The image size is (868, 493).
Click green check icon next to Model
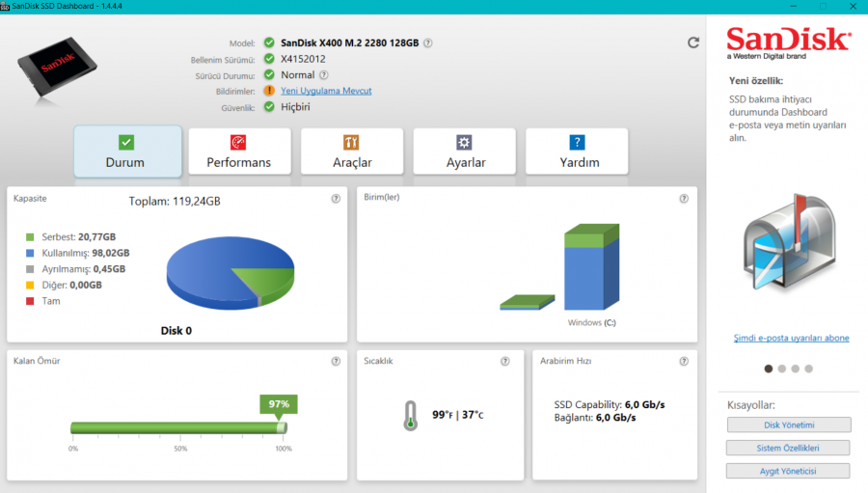point(269,42)
